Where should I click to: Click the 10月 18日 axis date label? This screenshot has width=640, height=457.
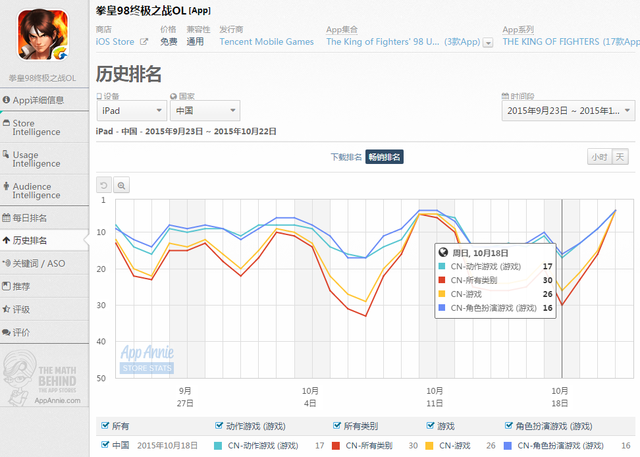click(560, 397)
